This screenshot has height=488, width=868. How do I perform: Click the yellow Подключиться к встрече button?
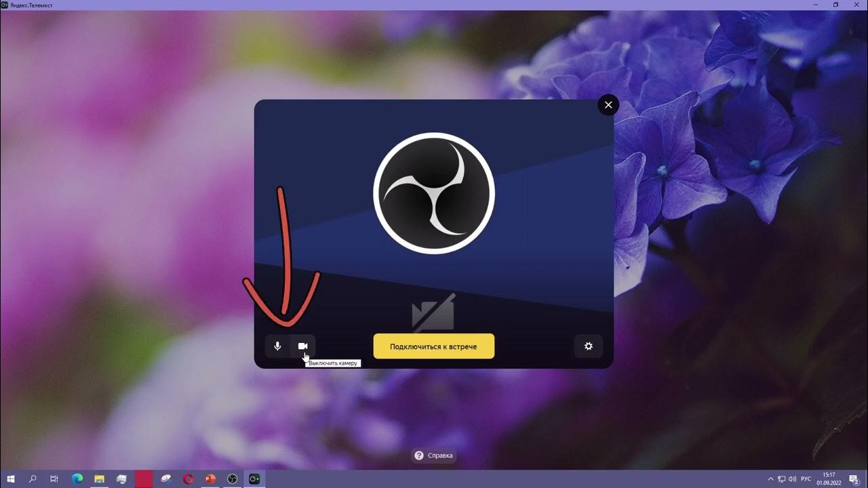433,346
